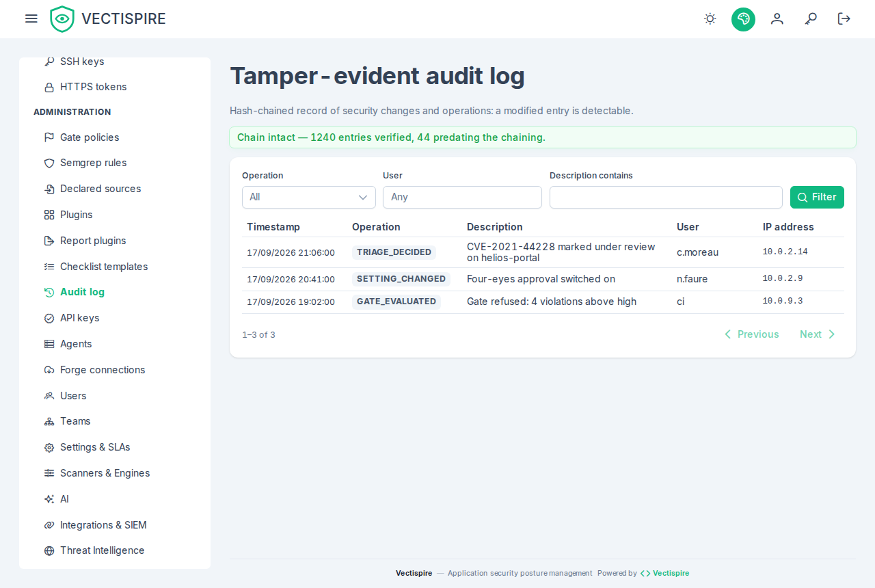Select user c.moreau in the table

click(x=697, y=252)
